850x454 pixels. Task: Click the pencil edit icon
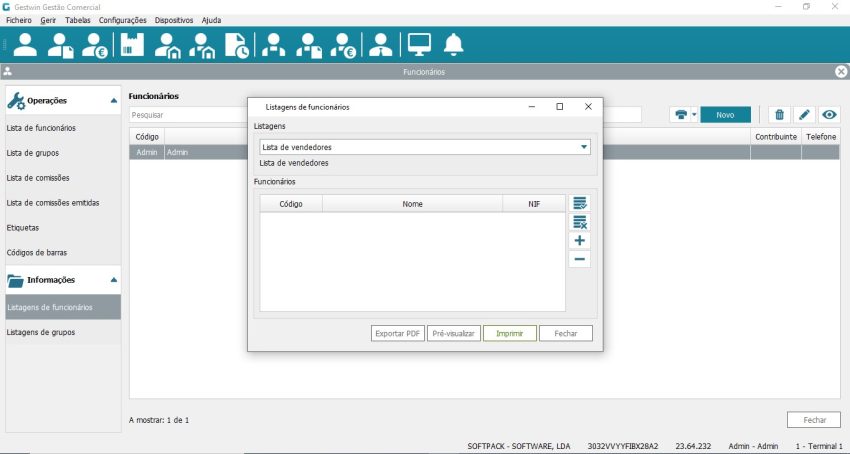tap(804, 115)
